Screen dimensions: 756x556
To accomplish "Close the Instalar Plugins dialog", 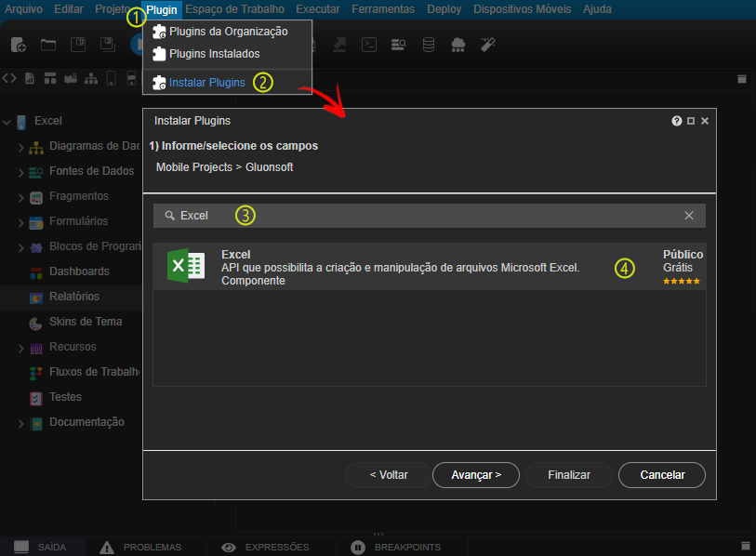I will (705, 121).
